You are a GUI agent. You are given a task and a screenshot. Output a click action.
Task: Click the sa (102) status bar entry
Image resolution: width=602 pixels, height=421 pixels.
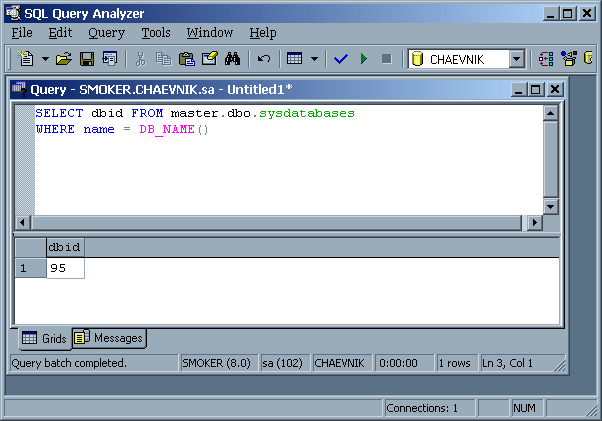pos(284,363)
